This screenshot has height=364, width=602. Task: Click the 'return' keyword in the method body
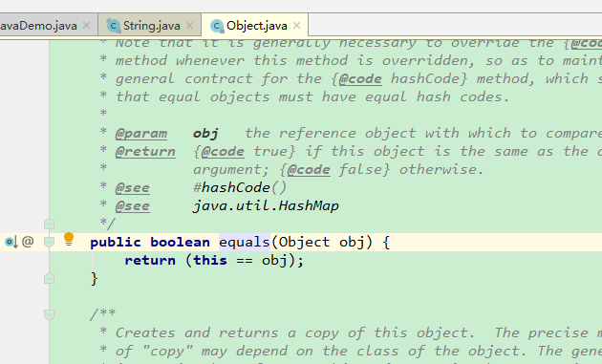point(150,260)
